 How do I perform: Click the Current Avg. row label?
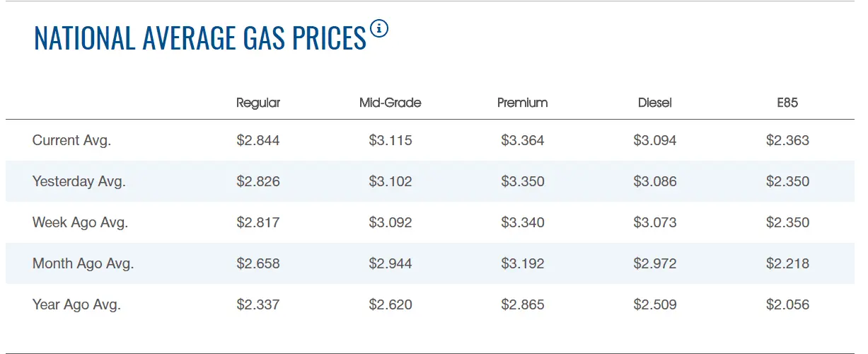tap(71, 140)
